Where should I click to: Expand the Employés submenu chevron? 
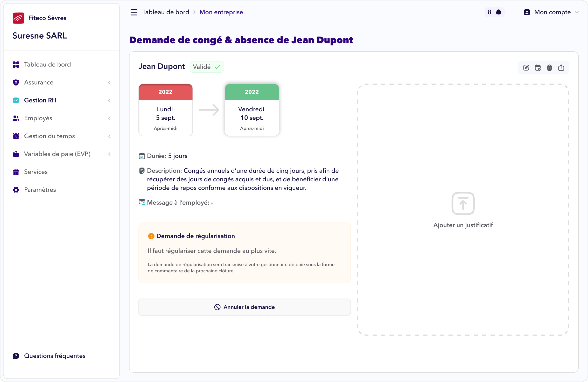(x=109, y=118)
